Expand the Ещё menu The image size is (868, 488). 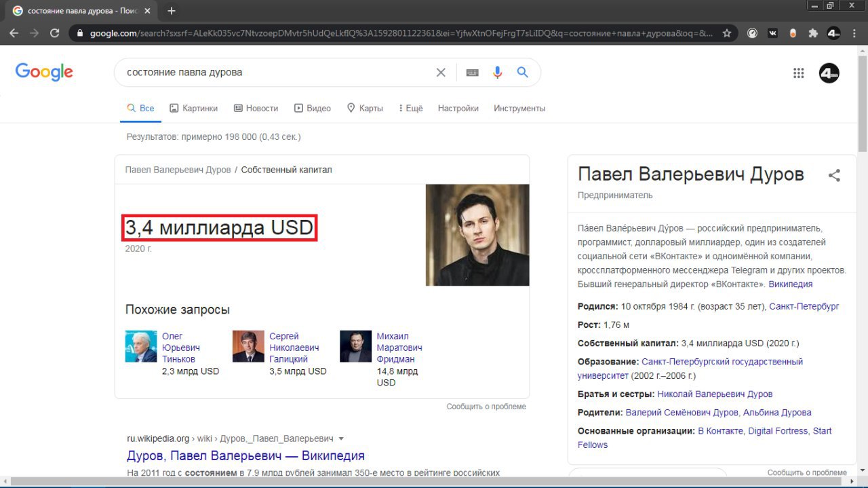click(x=411, y=109)
